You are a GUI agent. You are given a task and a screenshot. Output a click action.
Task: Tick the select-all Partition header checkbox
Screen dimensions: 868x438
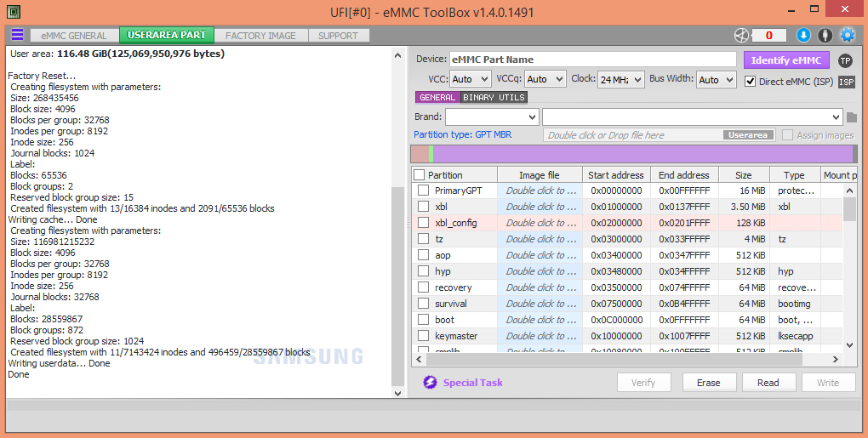pos(420,174)
